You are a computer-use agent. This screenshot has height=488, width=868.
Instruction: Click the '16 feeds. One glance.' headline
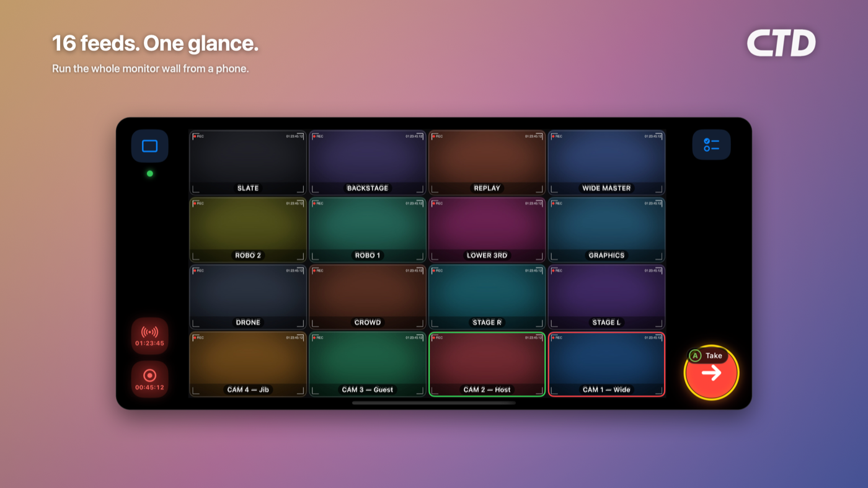155,43
